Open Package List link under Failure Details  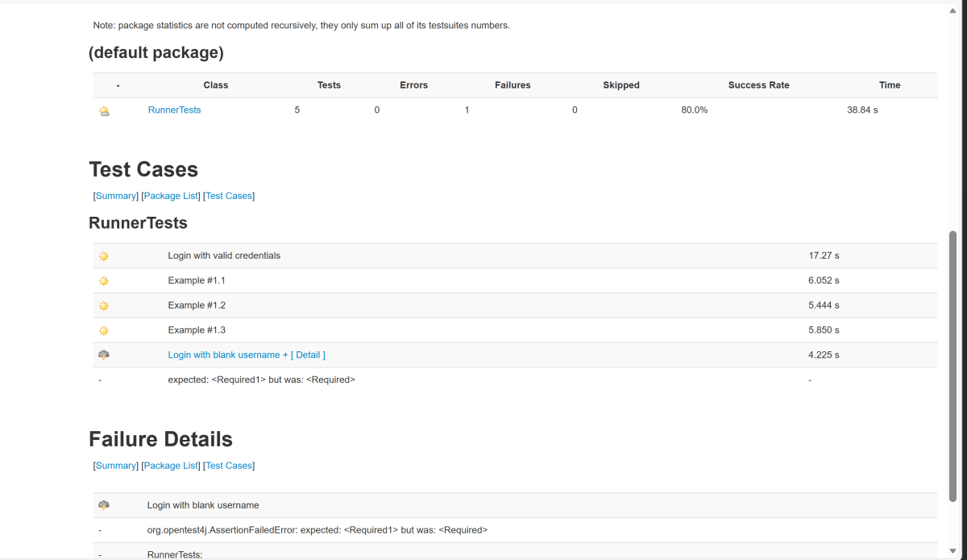pyautogui.click(x=171, y=466)
